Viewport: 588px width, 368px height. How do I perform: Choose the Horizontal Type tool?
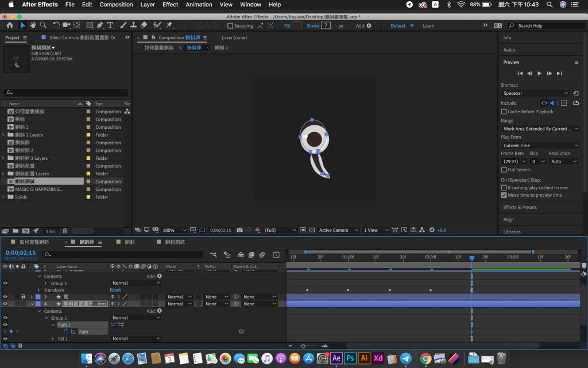click(x=110, y=25)
